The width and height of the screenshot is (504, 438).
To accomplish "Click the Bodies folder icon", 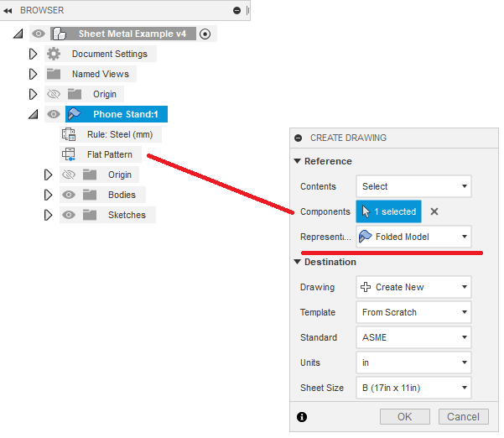I will pos(90,195).
